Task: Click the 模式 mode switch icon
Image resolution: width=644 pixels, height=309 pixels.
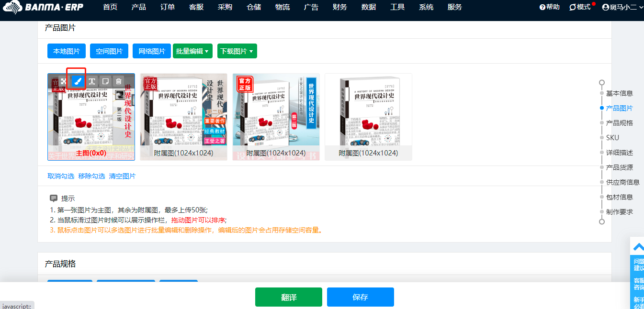Action: tap(572, 7)
